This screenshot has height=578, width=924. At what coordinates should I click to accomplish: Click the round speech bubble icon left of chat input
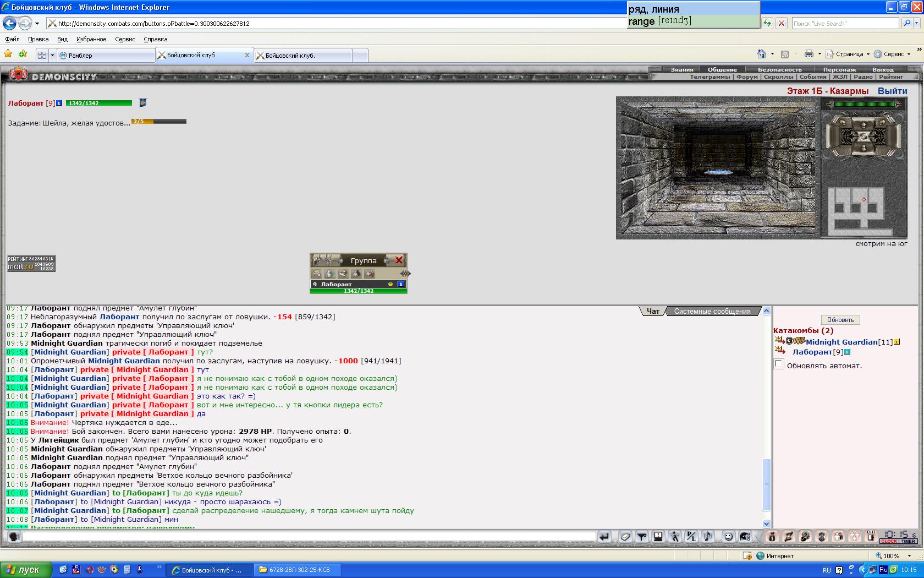[14, 536]
